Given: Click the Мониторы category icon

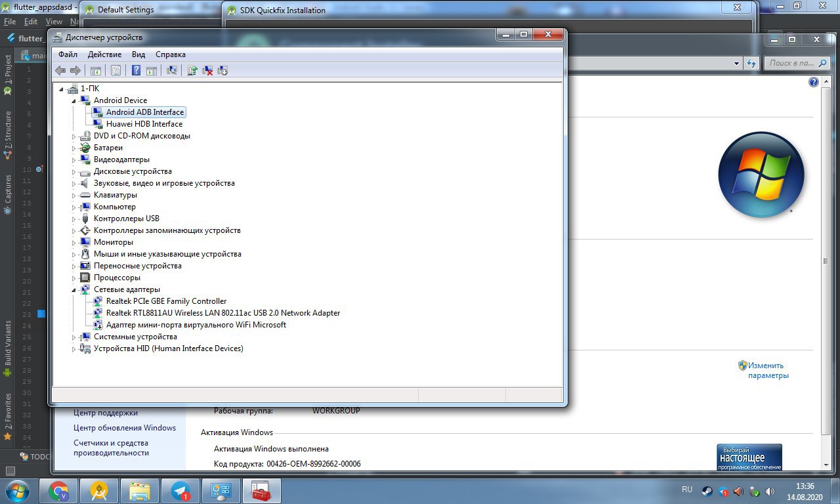Looking at the screenshot, I should pos(85,242).
